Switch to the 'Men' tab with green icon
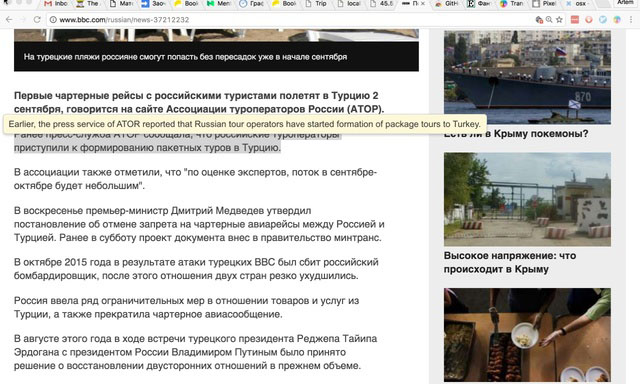640x384 pixels. click(x=219, y=4)
